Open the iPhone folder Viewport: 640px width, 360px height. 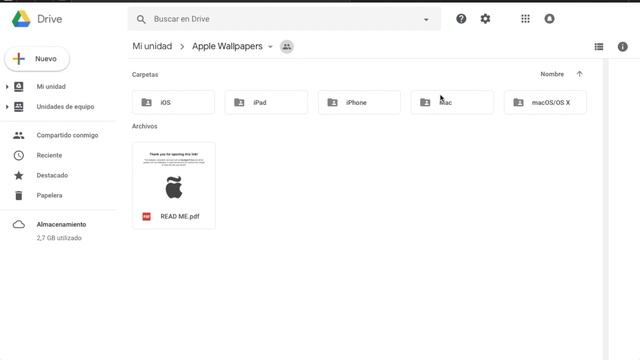point(359,102)
